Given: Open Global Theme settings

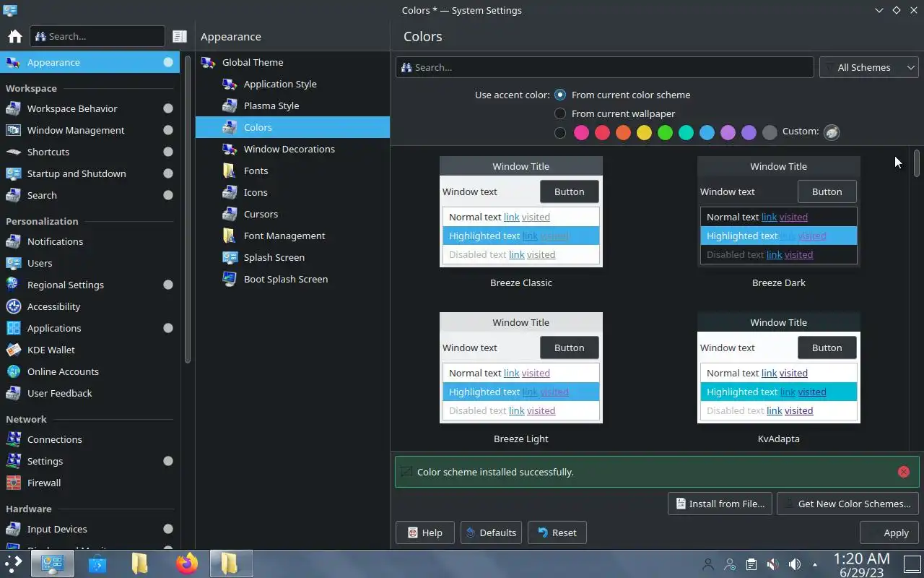Looking at the screenshot, I should tap(292, 62).
